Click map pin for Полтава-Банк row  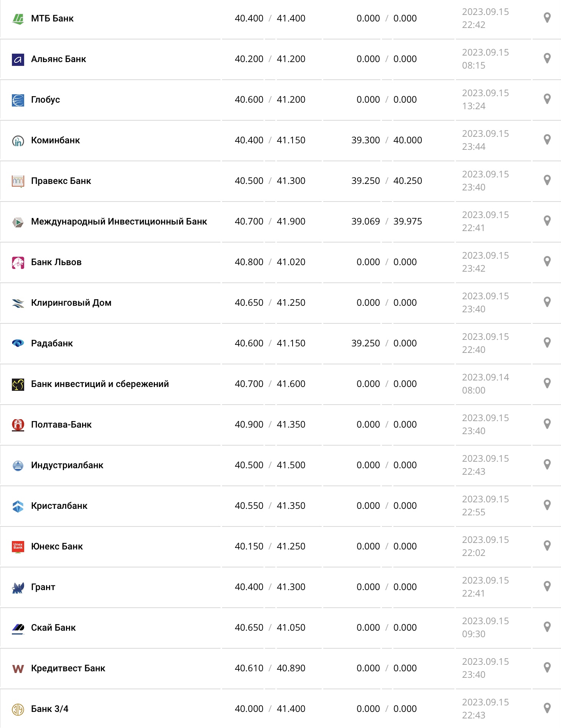(x=547, y=424)
